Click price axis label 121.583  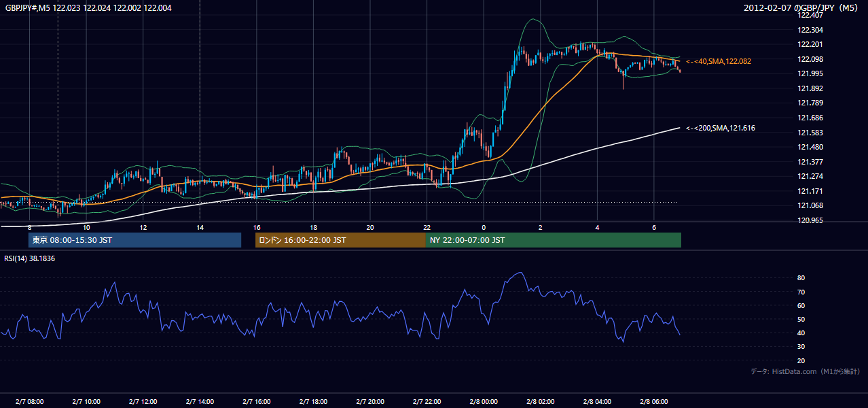[x=811, y=133]
